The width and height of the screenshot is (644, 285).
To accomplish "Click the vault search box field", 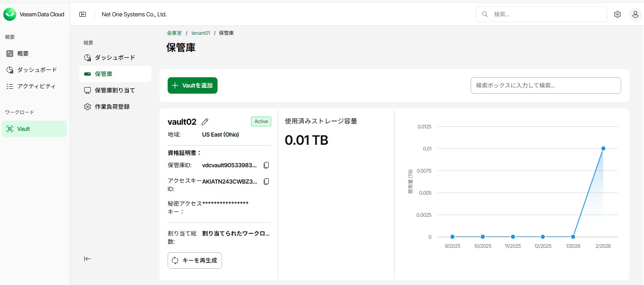I will click(x=545, y=85).
